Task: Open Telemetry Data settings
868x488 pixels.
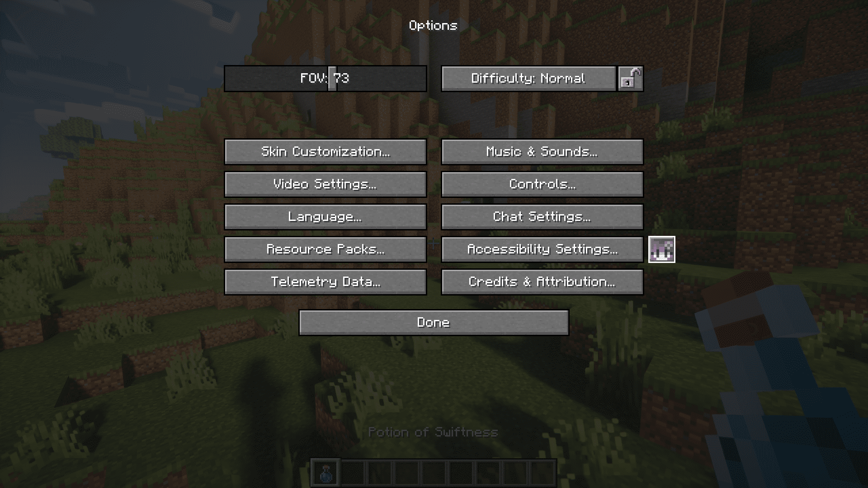Action: pyautogui.click(x=325, y=281)
